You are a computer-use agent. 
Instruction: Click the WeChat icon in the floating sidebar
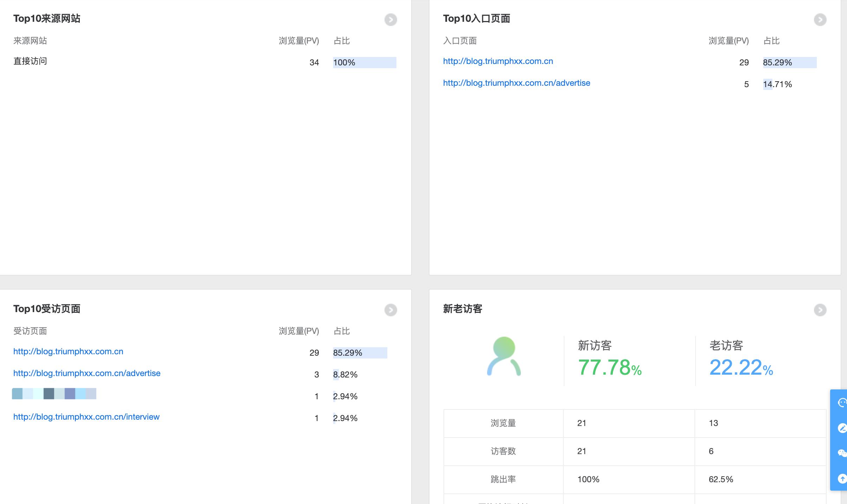843,453
